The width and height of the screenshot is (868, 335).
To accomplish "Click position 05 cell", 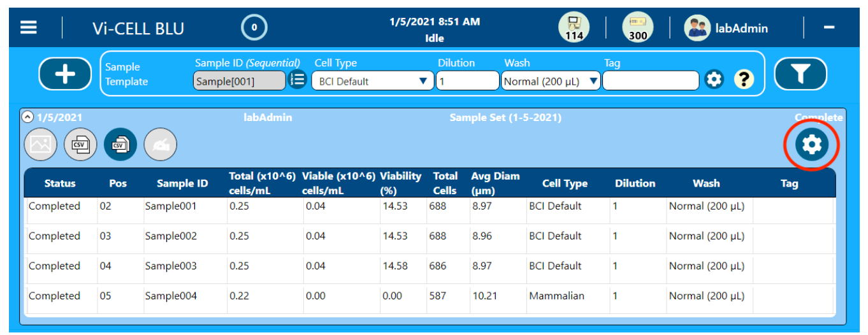I will 105,296.
